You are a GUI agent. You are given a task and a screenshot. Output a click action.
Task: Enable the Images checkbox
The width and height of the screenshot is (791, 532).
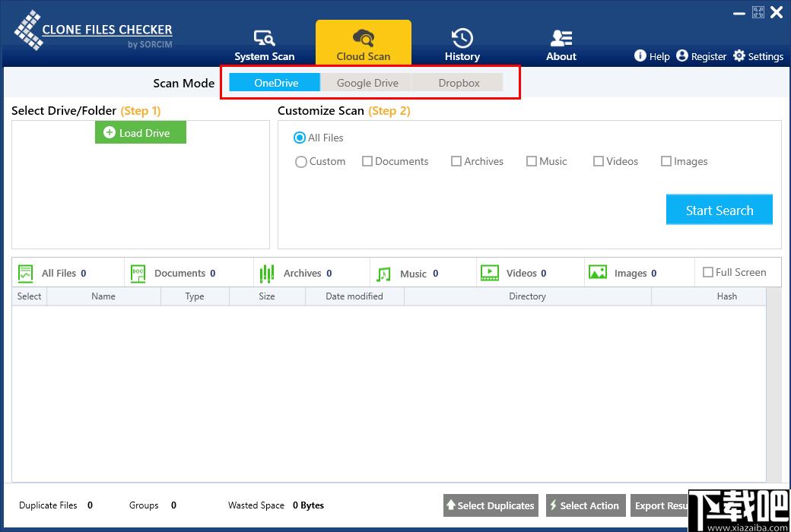point(666,161)
